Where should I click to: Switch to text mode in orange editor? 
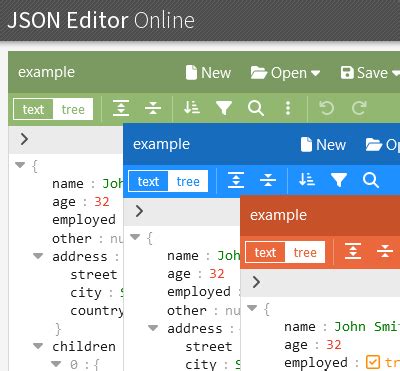[265, 252]
